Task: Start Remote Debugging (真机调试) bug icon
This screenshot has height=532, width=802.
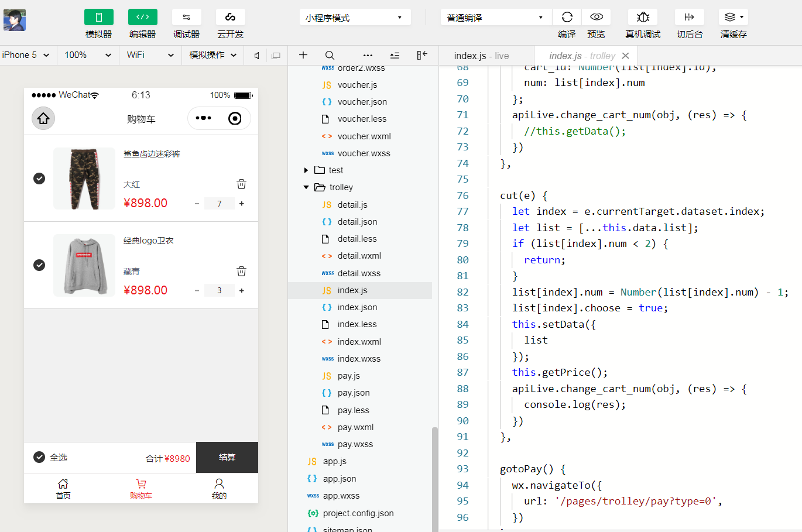Action: [x=643, y=18]
